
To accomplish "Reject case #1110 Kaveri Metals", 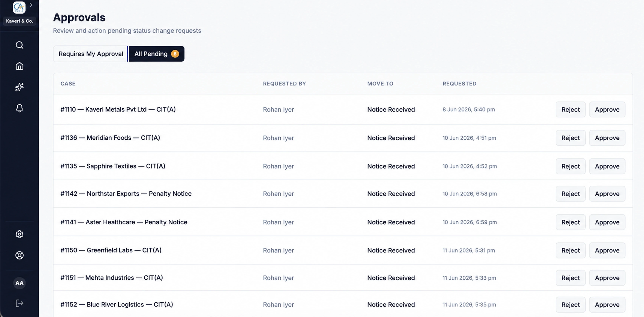I will click(x=571, y=109).
